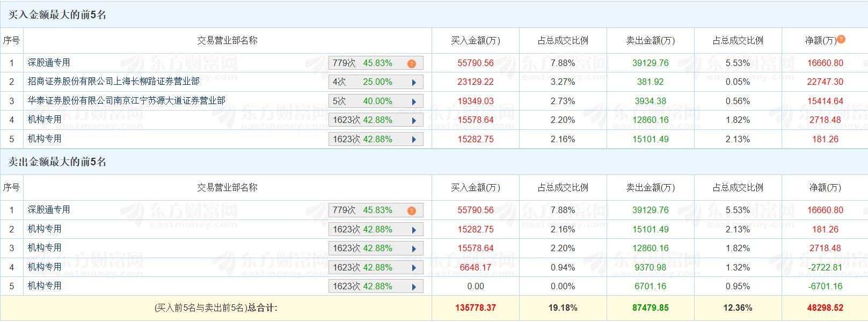
Task: Click 买入金额(万) header in the sell table
Action: tap(476, 188)
